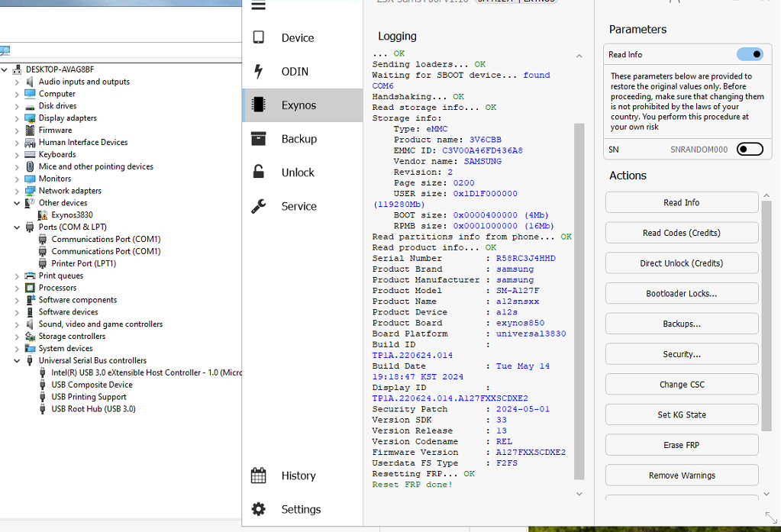Switch to the Unlock section
This screenshot has width=781, height=532.
(302, 172)
